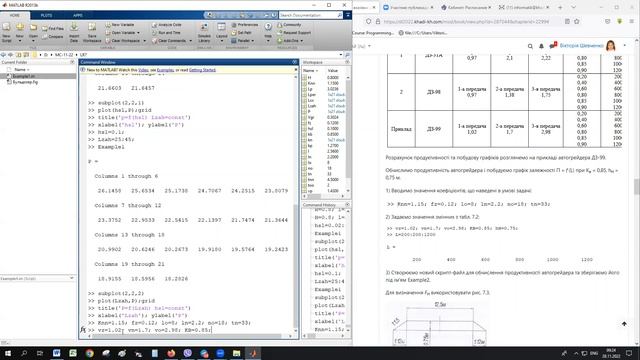640x360 pixels.
Task: Click the notifications bell icon on the webpage
Action: pyautogui.click(x=541, y=46)
